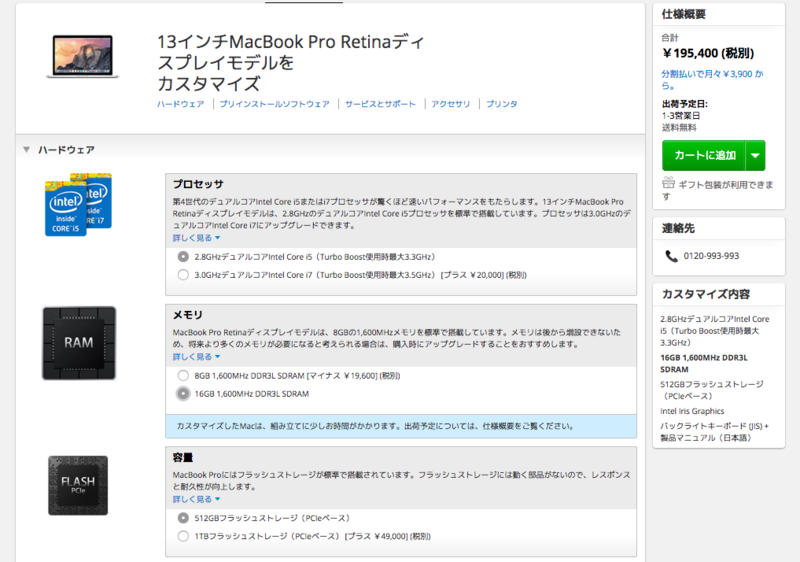Viewport: 800px width, 562px height.
Task: Open the dropdown arrow beside カートに追加
Action: click(756, 156)
